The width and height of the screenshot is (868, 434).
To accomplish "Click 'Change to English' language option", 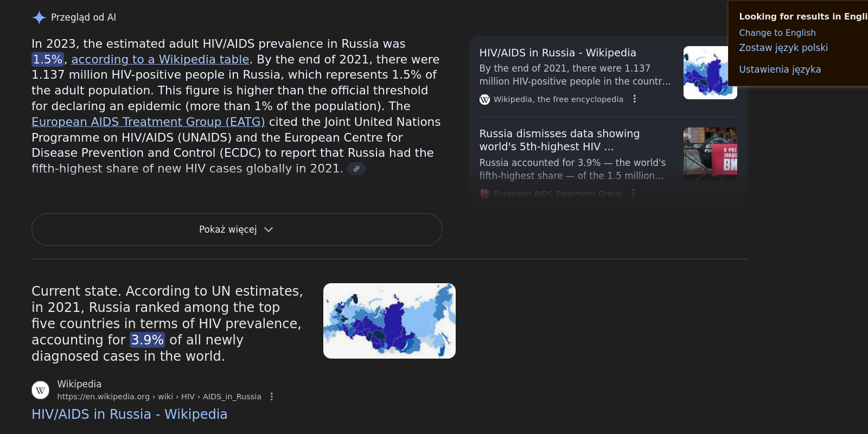I will pos(777,33).
